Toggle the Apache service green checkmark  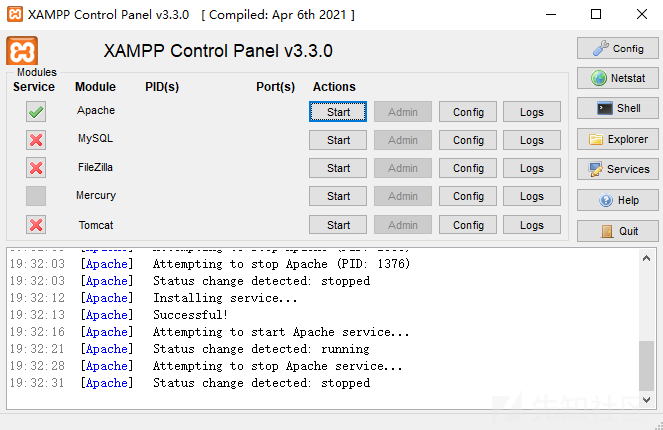[36, 112]
